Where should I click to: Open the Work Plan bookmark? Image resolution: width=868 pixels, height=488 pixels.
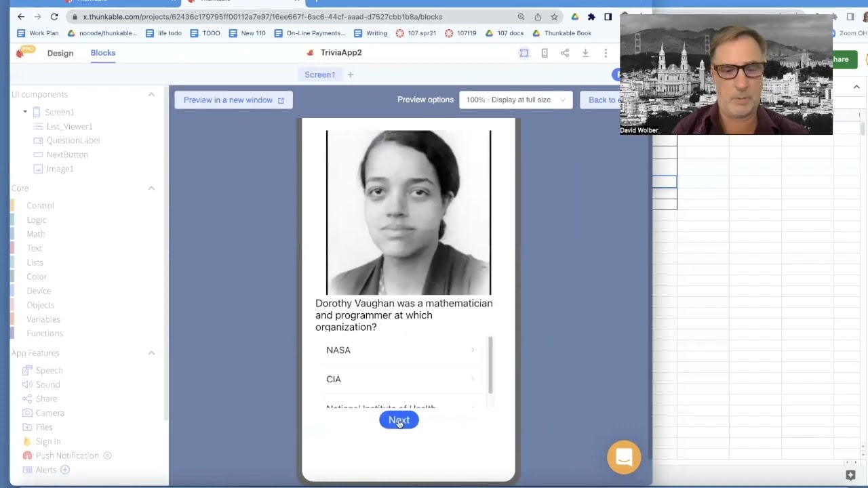pyautogui.click(x=38, y=33)
